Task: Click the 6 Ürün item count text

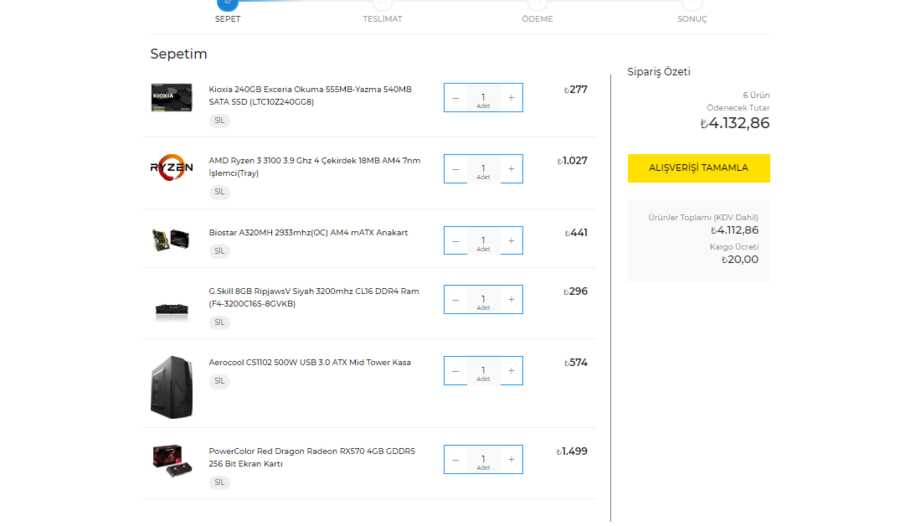Action: click(756, 95)
